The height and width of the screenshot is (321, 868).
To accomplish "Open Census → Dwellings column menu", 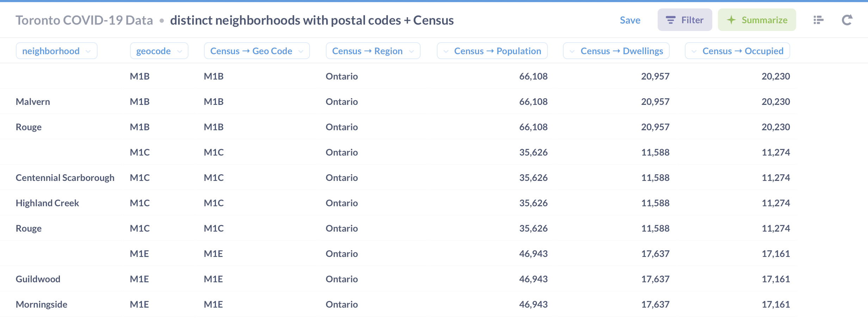I will (x=616, y=51).
